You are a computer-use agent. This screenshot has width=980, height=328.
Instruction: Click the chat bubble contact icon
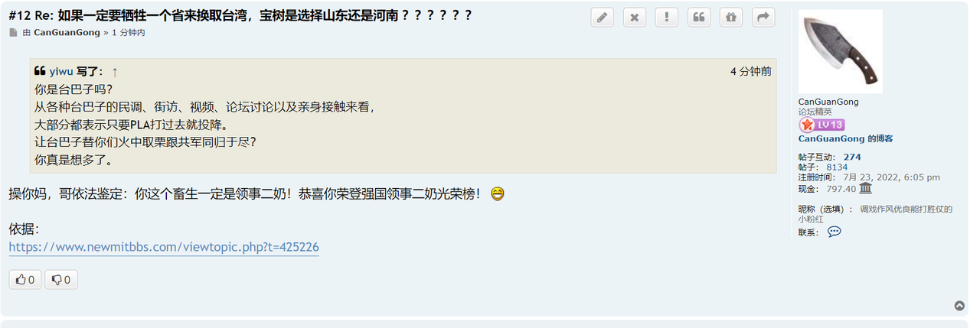pos(835,232)
